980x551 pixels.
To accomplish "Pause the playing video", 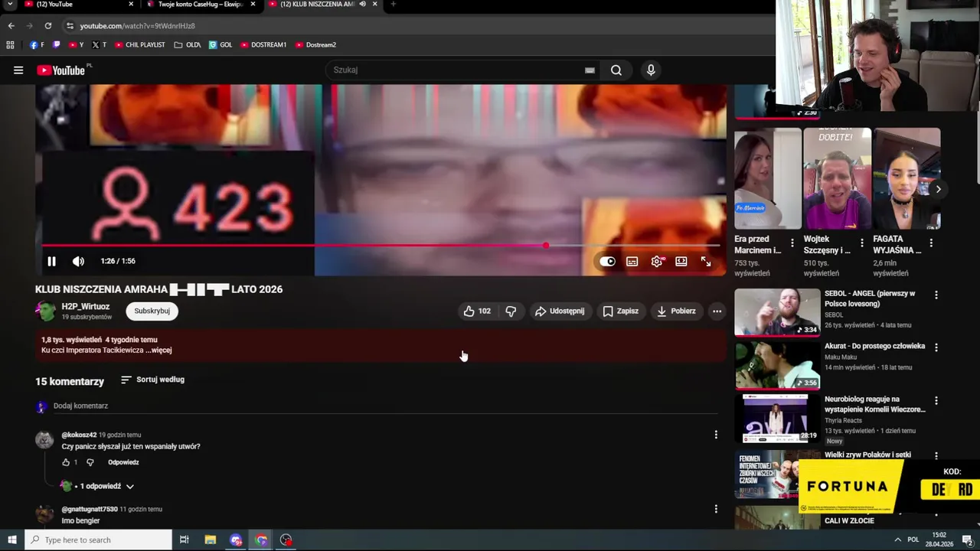I will [x=51, y=261].
